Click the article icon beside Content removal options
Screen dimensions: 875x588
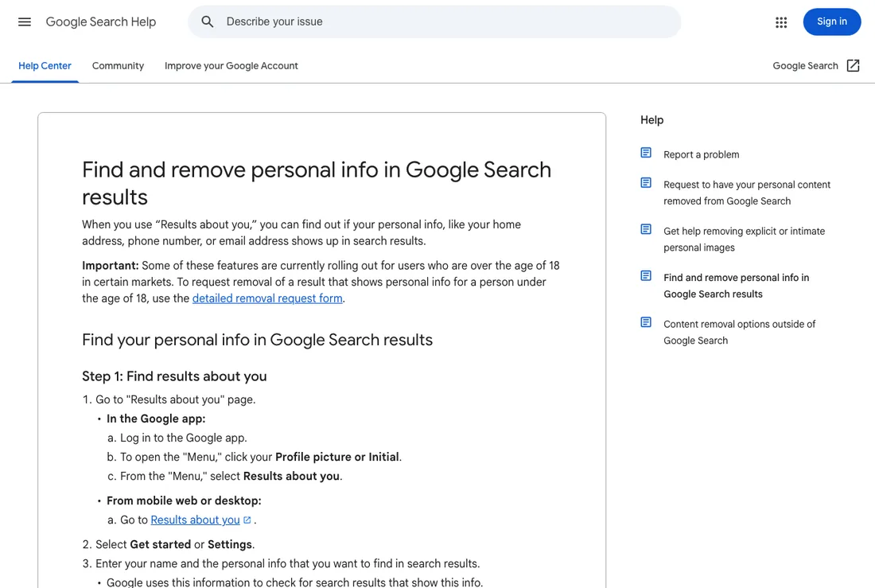[x=646, y=322]
